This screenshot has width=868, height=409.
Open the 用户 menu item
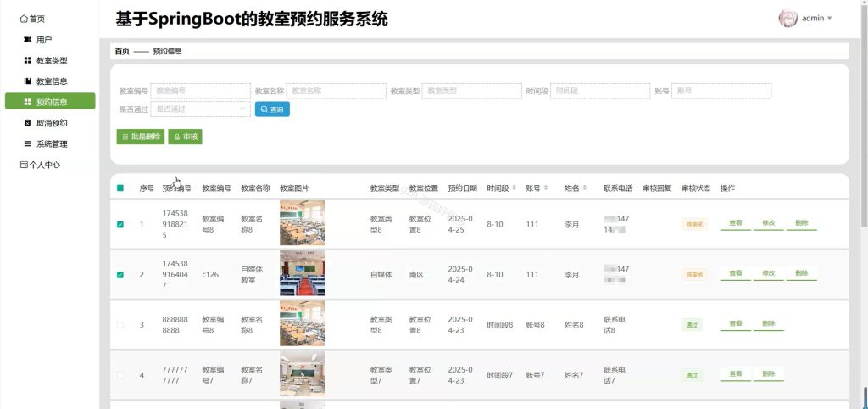pos(38,40)
